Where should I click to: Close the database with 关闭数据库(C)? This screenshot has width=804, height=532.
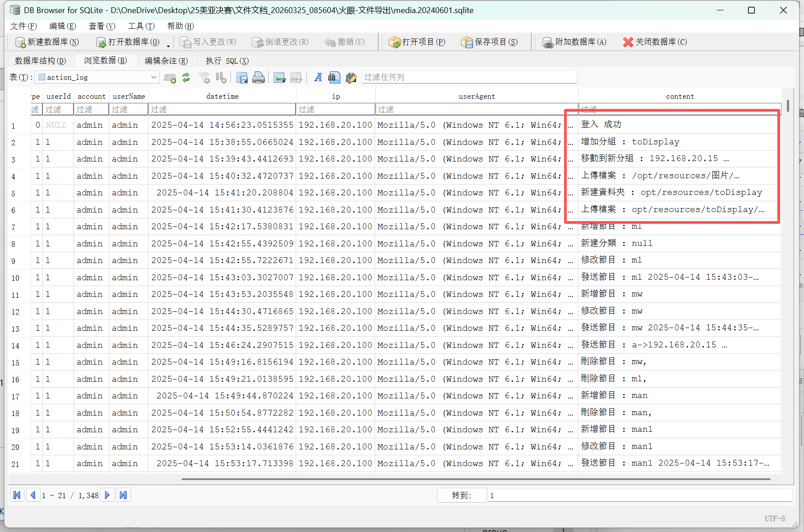655,42
